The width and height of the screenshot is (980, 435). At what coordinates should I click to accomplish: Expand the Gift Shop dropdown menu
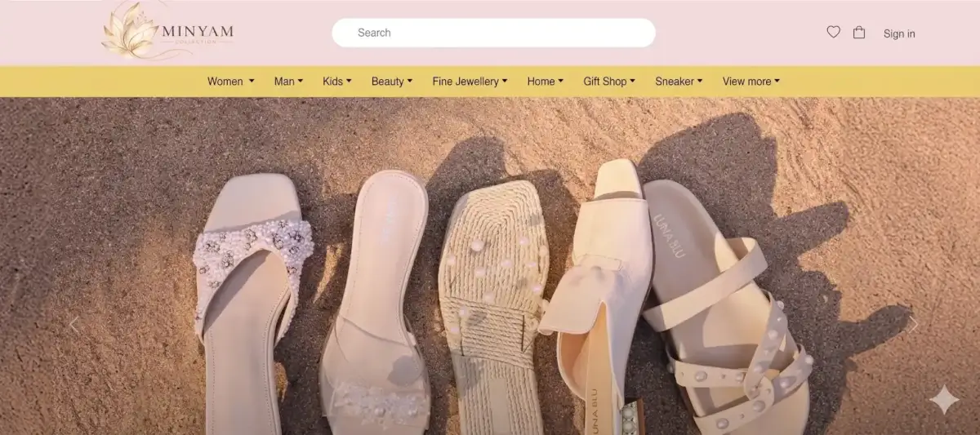(x=609, y=81)
